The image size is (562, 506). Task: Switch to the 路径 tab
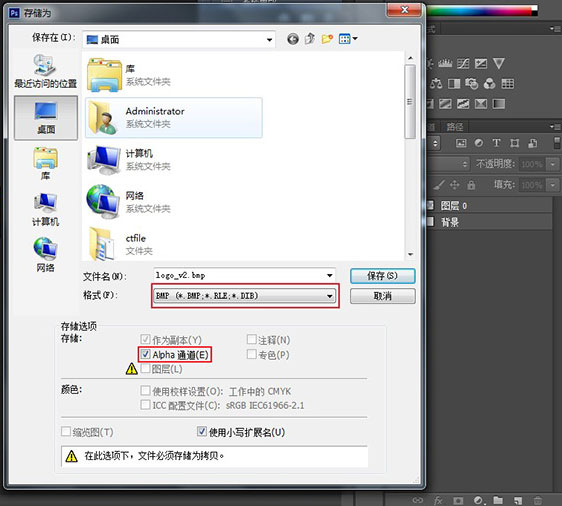454,127
